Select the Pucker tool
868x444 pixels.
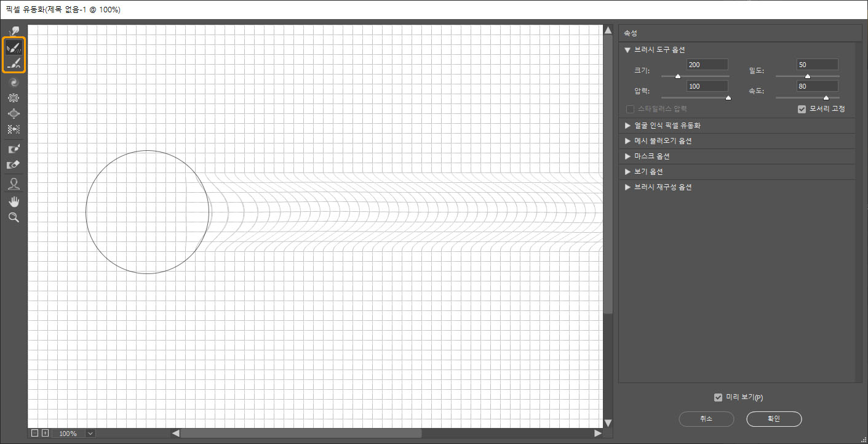(x=14, y=97)
